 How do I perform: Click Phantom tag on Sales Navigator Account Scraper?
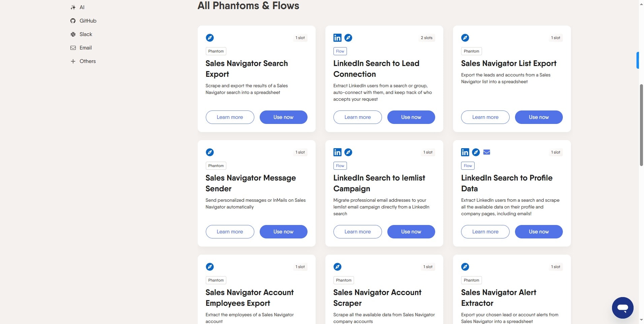pos(344,280)
